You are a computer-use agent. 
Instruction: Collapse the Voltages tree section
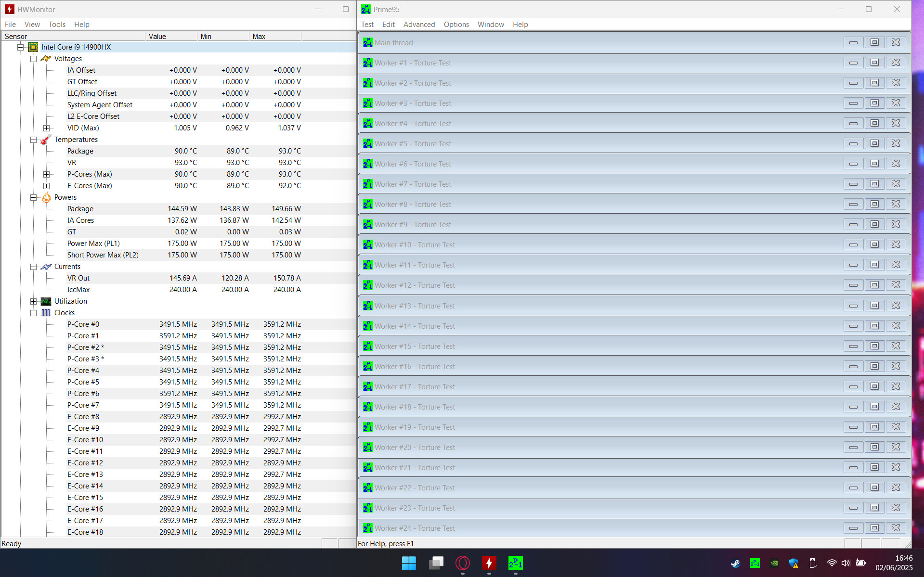[33, 59]
